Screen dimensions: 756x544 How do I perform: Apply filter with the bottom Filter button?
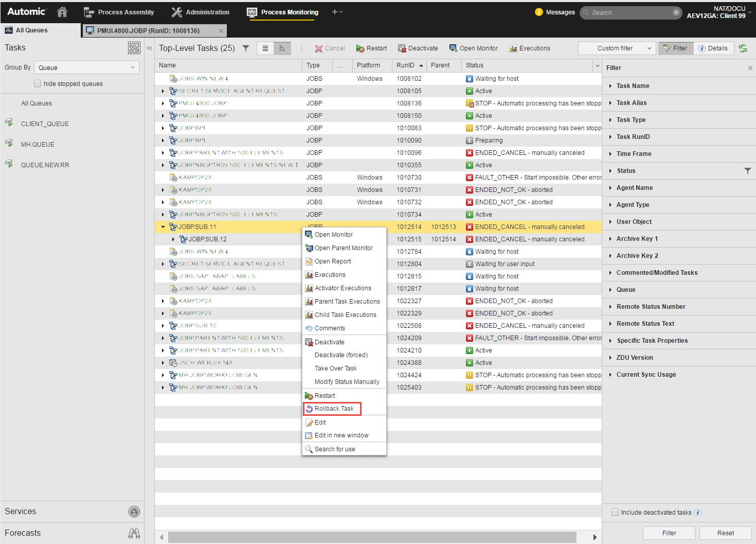pyautogui.click(x=669, y=533)
